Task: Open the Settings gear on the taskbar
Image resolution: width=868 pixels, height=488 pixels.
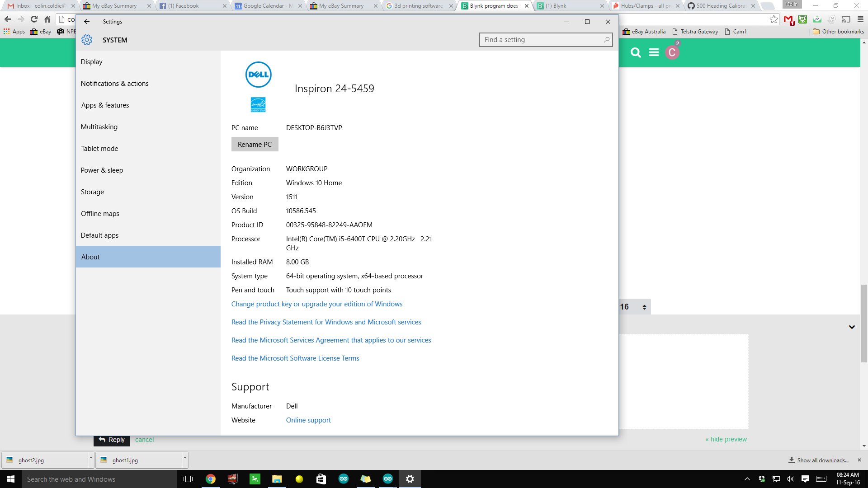Action: coord(410,479)
